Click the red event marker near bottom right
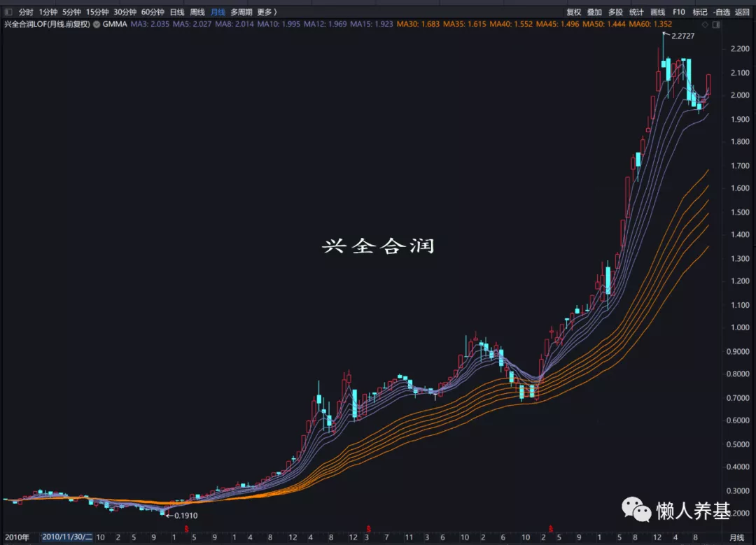The image size is (756, 545). coord(551,529)
